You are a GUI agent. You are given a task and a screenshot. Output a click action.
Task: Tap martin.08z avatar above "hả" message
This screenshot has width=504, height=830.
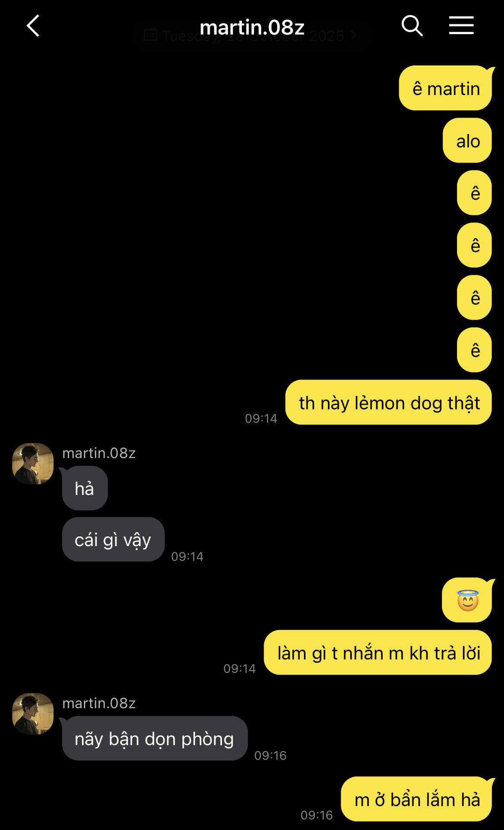pos(33,463)
